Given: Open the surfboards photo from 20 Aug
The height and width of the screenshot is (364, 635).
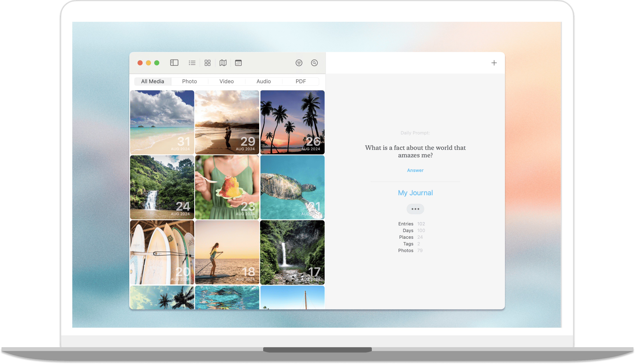Looking at the screenshot, I should [x=162, y=252].
